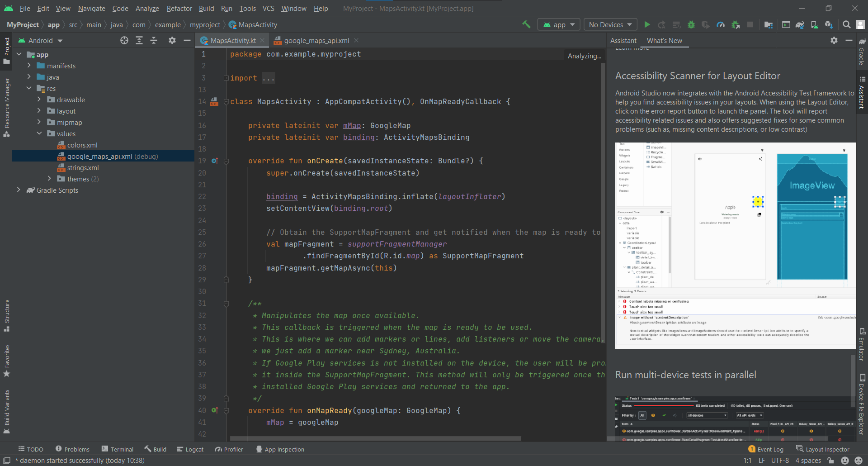Image resolution: width=868 pixels, height=466 pixels.
Task: Click the Accessibility Scanner screenshot thumbnail
Action: pos(736,245)
